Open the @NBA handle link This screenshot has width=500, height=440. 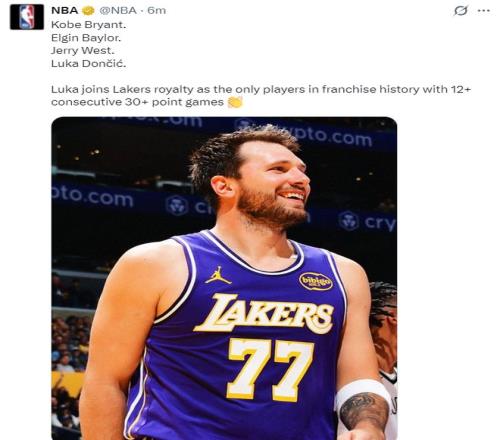(x=118, y=11)
